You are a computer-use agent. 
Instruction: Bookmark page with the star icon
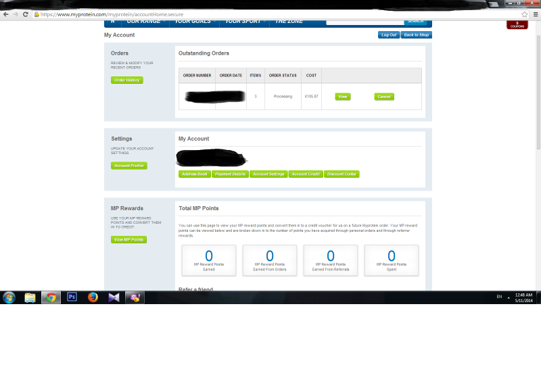coord(525,14)
